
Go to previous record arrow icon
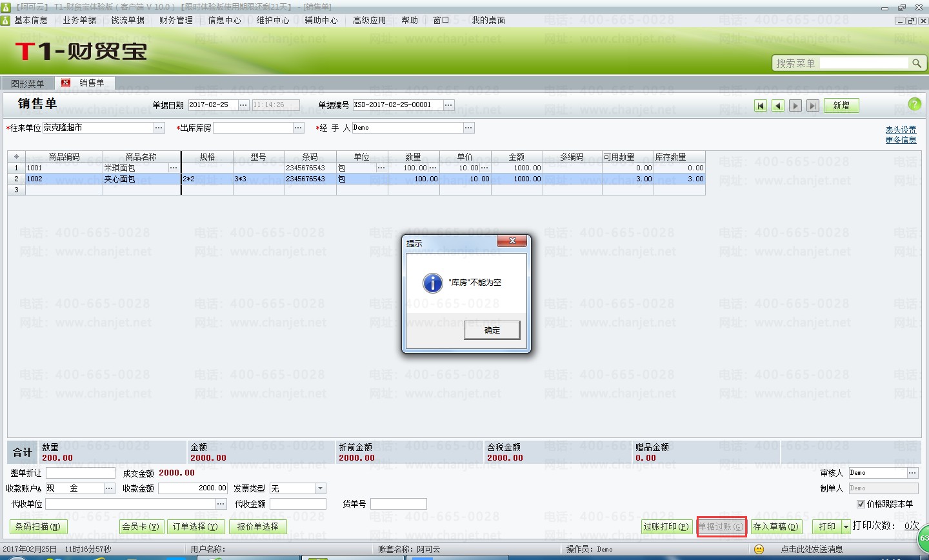778,106
